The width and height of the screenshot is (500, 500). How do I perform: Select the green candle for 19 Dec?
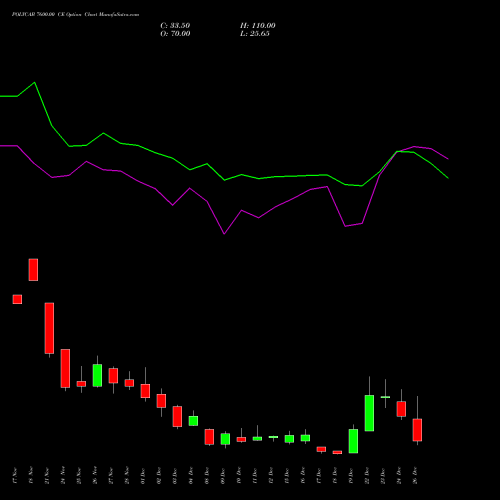click(x=353, y=441)
